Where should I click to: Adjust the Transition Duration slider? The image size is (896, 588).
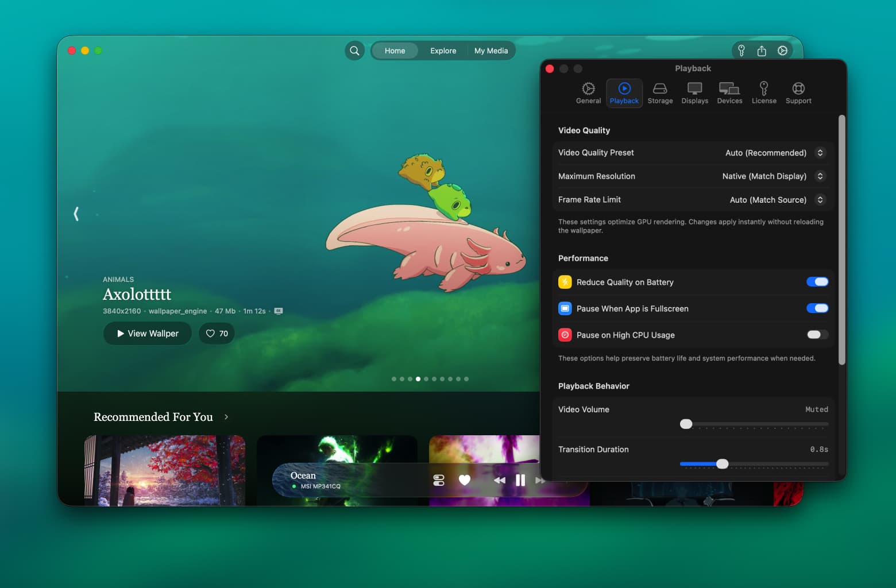point(722,463)
